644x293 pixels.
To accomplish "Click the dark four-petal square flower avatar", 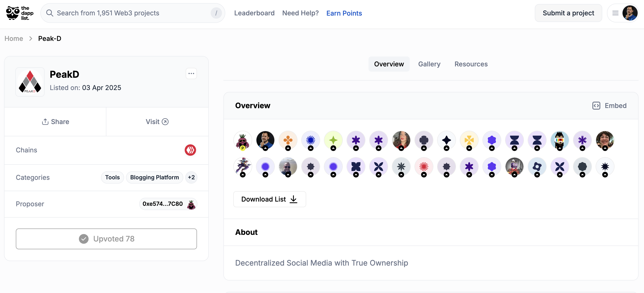I will [356, 167].
